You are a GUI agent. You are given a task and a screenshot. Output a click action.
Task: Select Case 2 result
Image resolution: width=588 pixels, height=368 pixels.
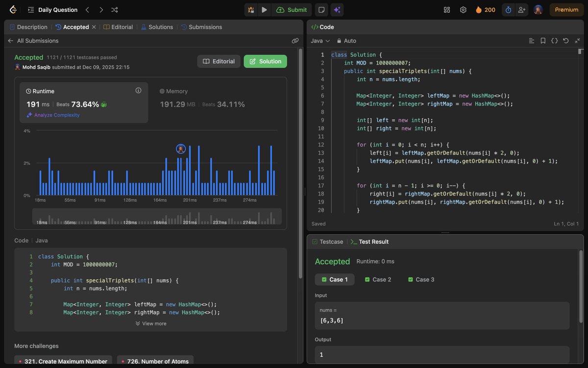pyautogui.click(x=378, y=279)
